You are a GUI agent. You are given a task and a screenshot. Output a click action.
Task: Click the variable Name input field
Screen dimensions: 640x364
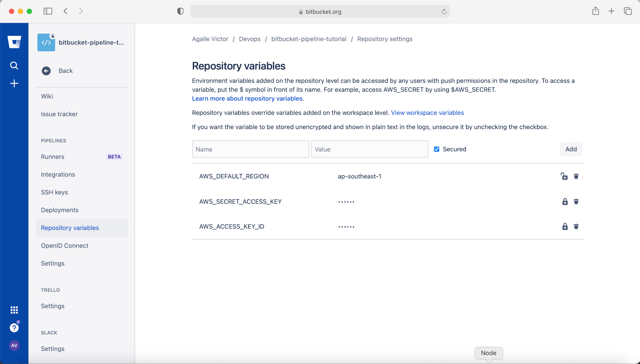[x=250, y=149]
